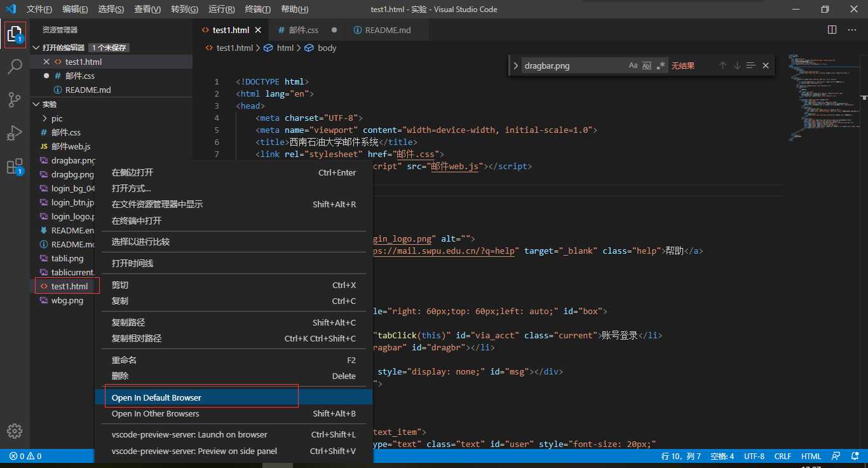Close test1.html in open editors list
This screenshot has width=868, height=468.
[46, 62]
